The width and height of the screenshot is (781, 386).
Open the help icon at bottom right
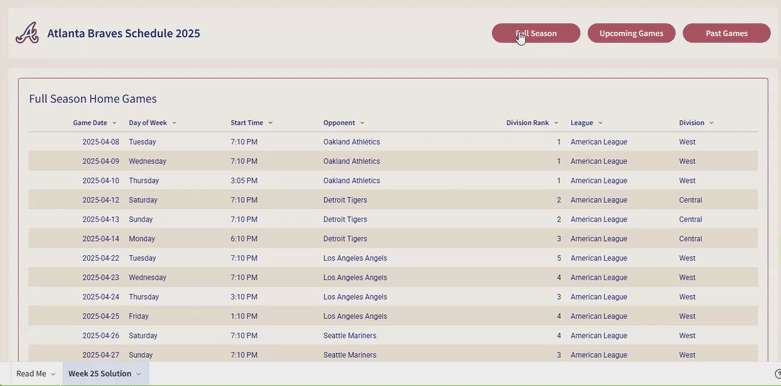[x=778, y=374]
